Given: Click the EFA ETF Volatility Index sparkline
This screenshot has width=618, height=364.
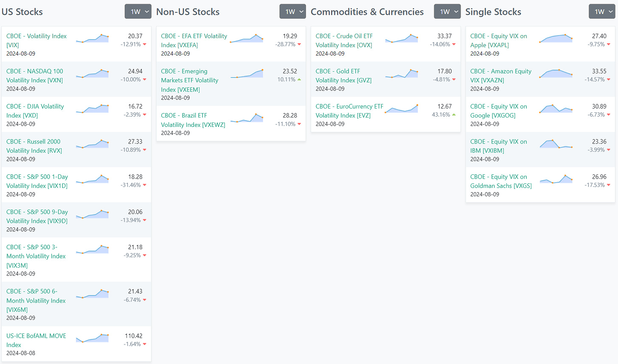Looking at the screenshot, I should [247, 39].
